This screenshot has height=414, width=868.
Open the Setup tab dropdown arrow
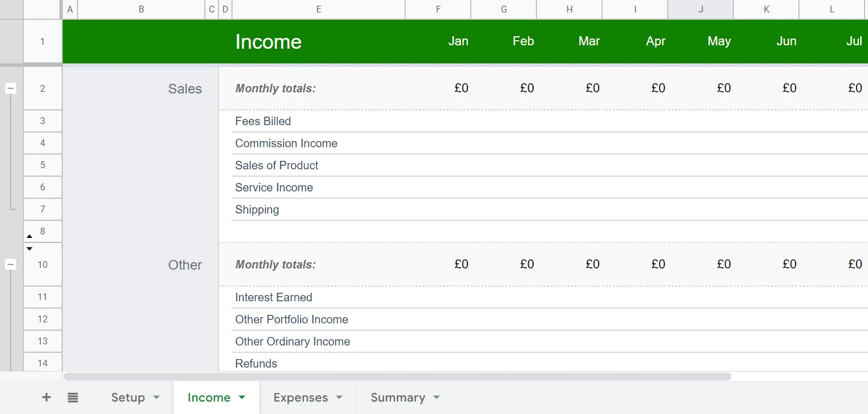[x=156, y=398]
